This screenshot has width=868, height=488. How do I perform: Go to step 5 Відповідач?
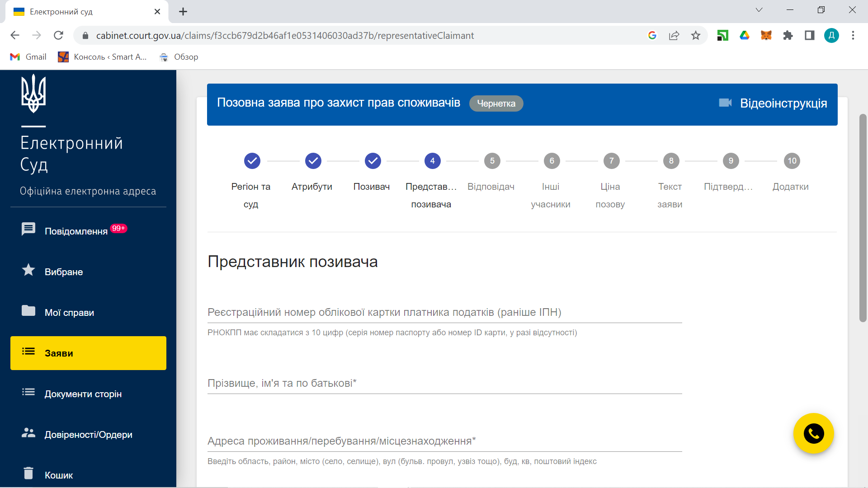point(492,161)
